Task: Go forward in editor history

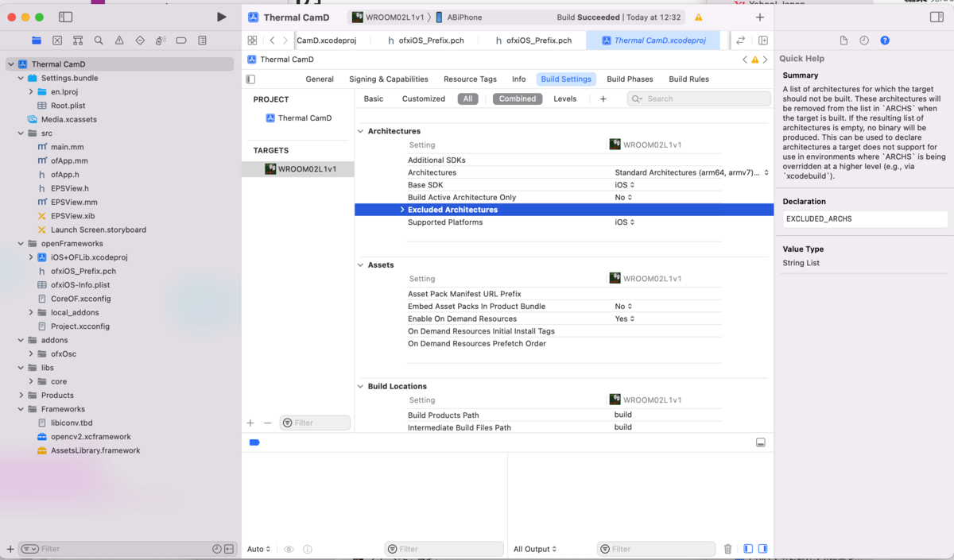Action: point(285,41)
